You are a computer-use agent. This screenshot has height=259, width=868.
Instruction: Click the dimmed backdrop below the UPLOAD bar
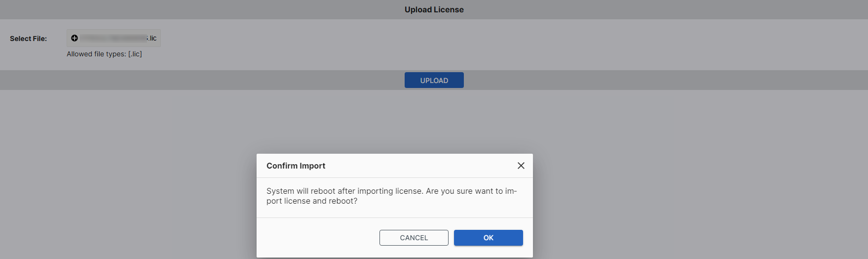(x=148, y=173)
